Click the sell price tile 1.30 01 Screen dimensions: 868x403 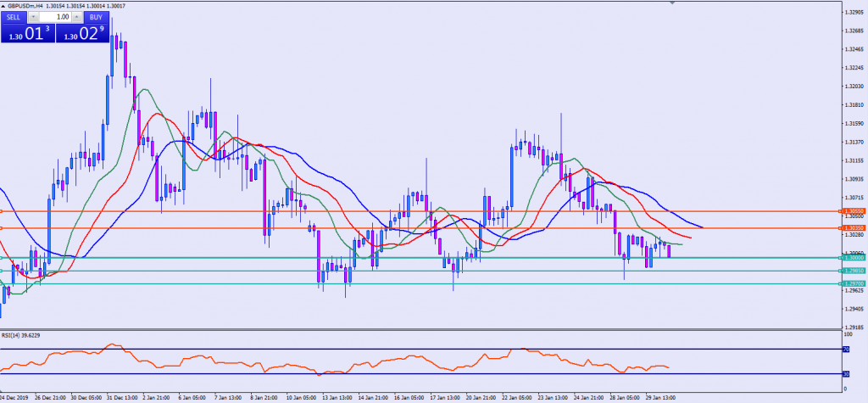[x=27, y=34]
